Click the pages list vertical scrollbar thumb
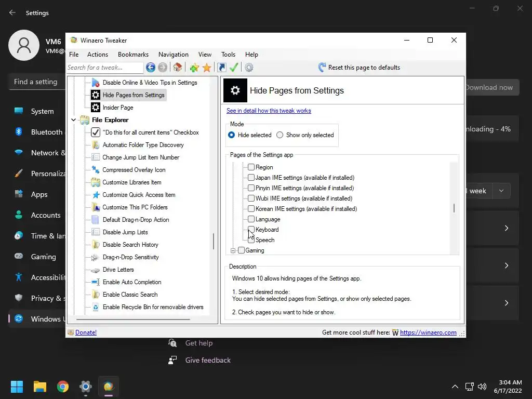The image size is (532, 399). tap(454, 208)
